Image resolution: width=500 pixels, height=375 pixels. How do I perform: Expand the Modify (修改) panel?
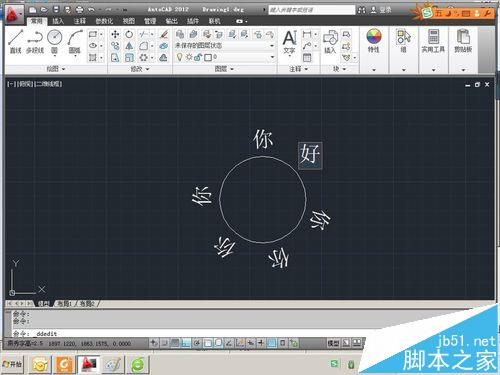[140, 69]
